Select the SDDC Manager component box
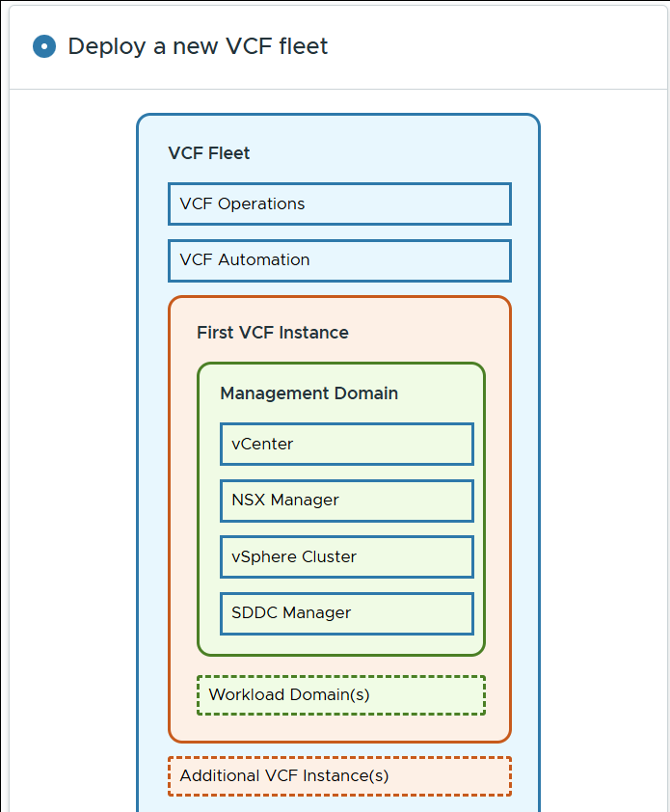Viewport: 670px width, 812px height. pyautogui.click(x=347, y=613)
